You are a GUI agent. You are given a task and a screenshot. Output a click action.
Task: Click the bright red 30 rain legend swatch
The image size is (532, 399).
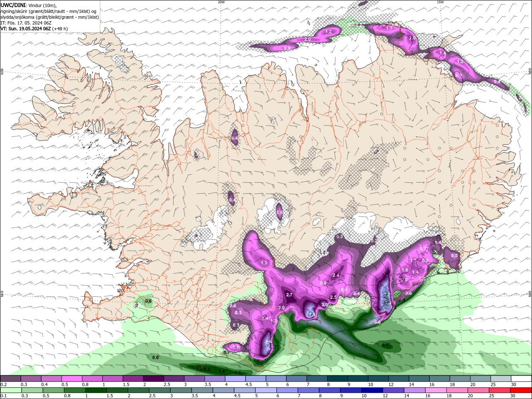pyautogui.click(x=521, y=390)
